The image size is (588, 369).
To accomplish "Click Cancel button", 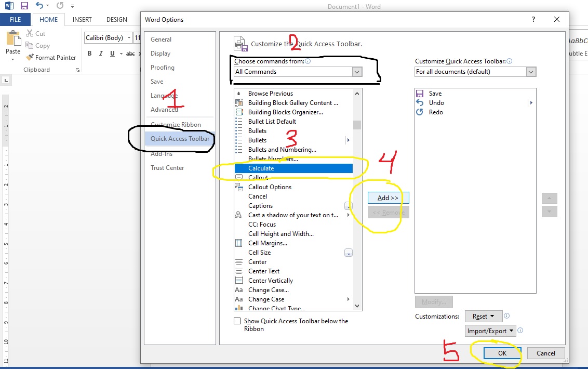I will pos(545,353).
